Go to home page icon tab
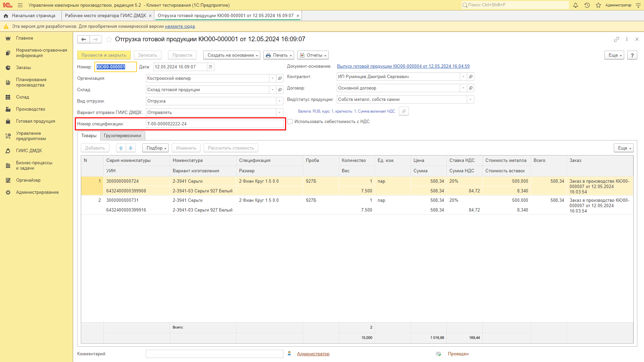 (6, 16)
